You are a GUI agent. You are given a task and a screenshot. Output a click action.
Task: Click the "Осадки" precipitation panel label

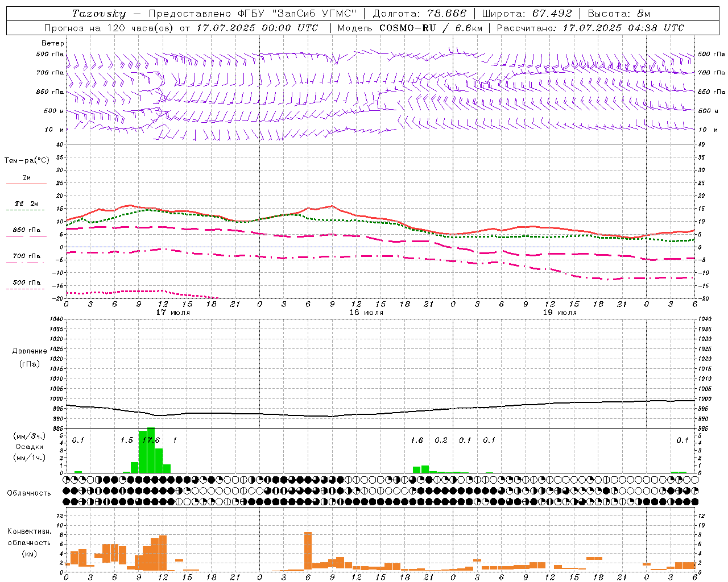29,447
